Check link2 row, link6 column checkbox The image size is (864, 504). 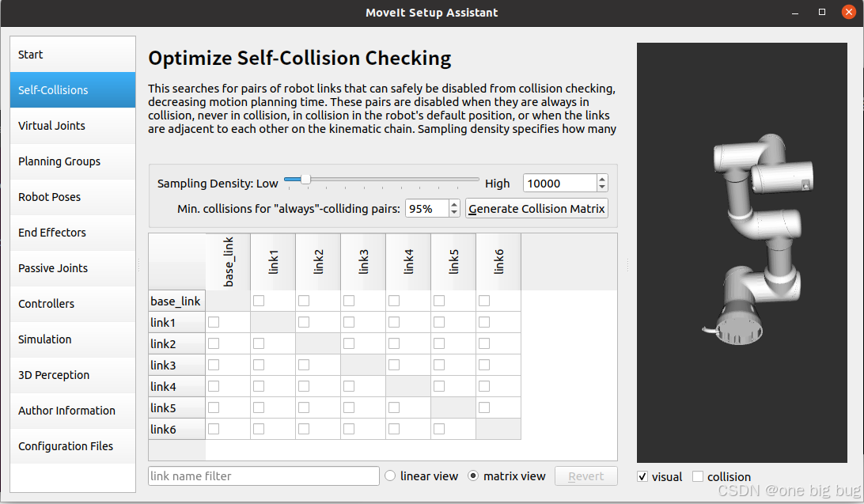tap(483, 343)
